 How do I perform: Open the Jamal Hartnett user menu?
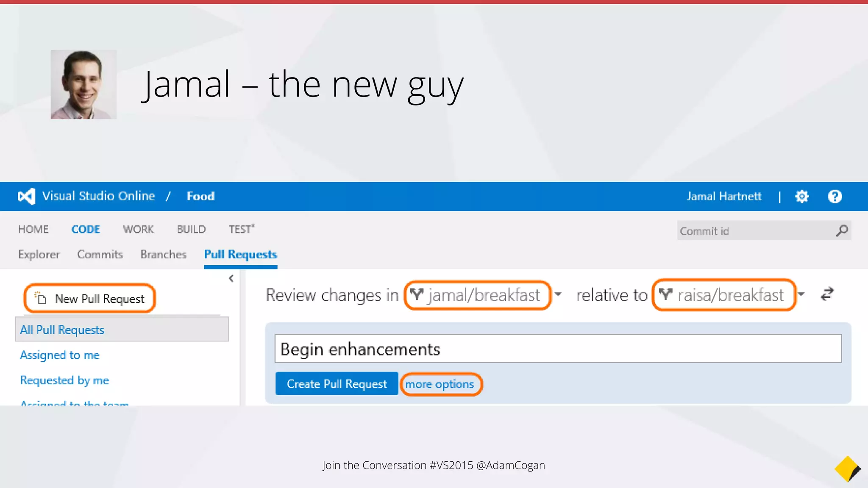(724, 197)
